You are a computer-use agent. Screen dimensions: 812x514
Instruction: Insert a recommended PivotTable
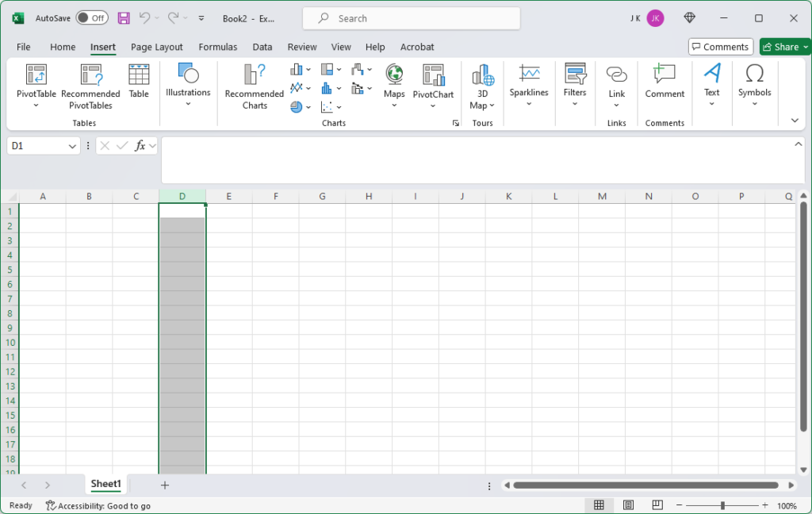(90, 87)
